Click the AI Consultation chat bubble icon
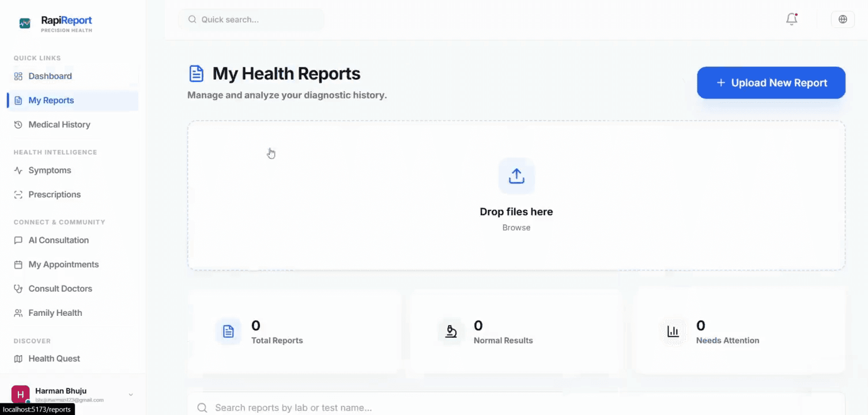This screenshot has width=868, height=415. [18, 240]
